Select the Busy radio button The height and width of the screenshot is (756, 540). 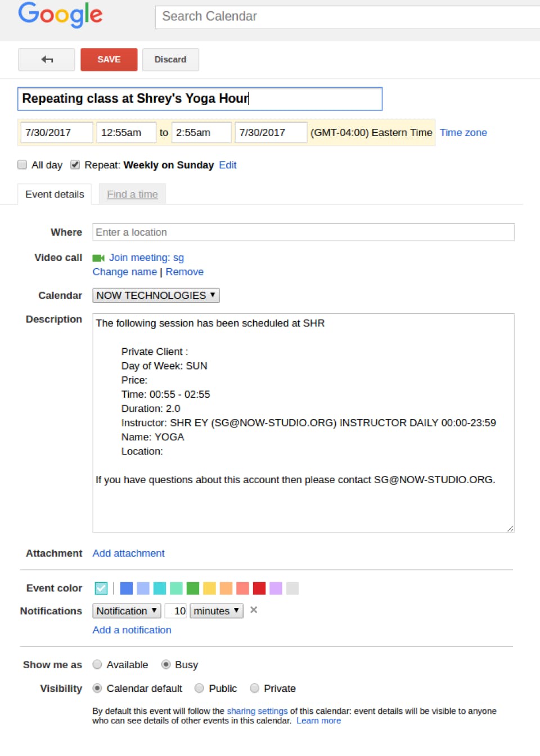166,664
